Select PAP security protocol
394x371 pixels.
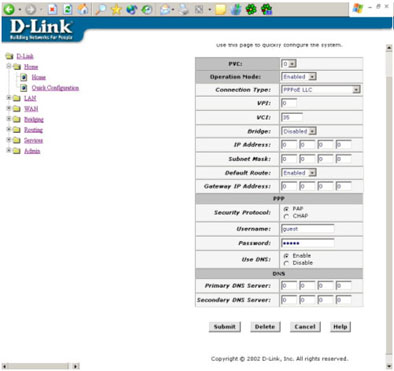(286, 209)
